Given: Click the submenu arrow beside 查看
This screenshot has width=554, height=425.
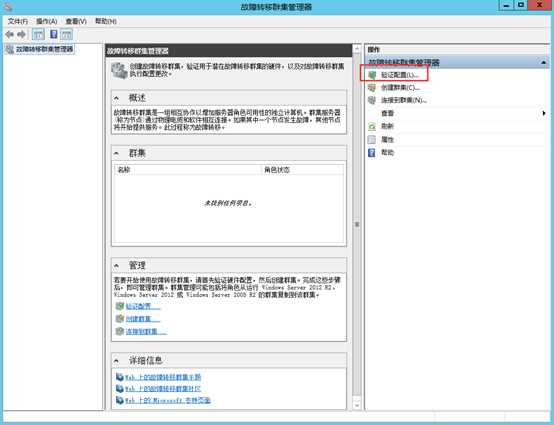Looking at the screenshot, I should (x=544, y=113).
